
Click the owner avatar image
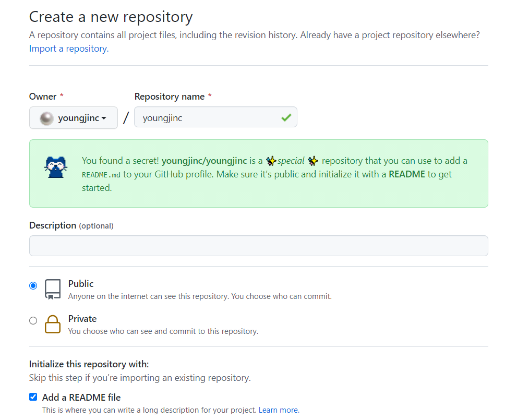(46, 118)
